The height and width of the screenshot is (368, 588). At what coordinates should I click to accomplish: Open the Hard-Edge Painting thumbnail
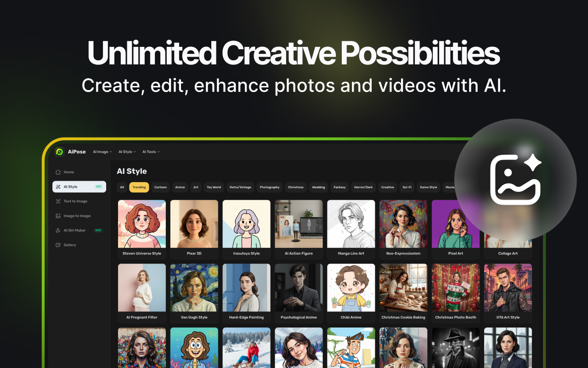tap(247, 288)
